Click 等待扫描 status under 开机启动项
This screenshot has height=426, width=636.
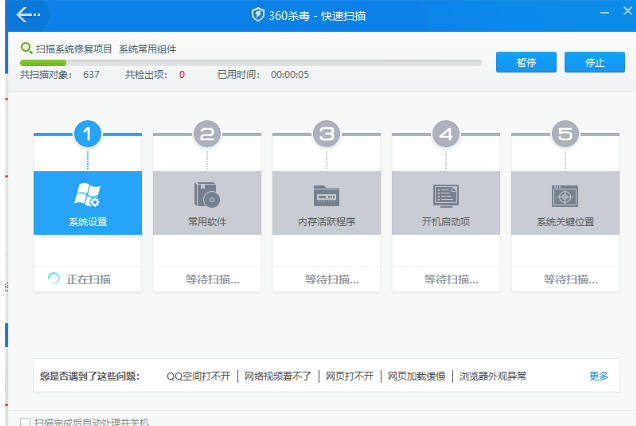tap(451, 279)
